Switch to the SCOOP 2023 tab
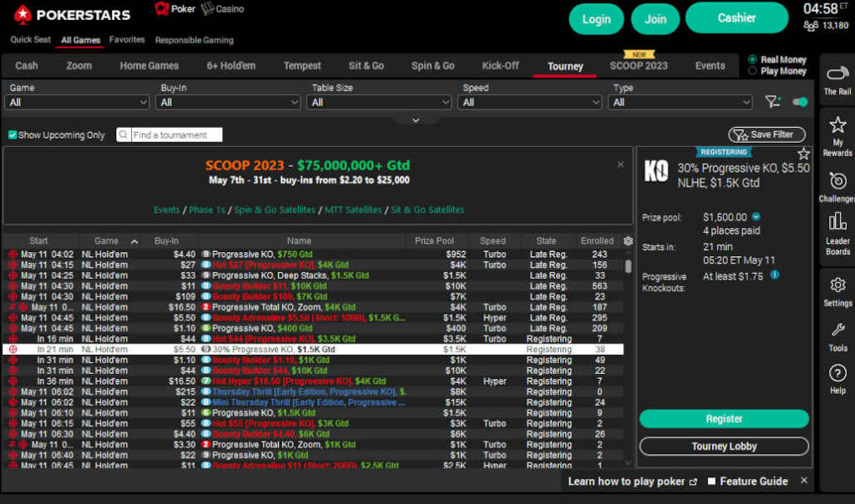The width and height of the screenshot is (855, 504). click(x=638, y=66)
